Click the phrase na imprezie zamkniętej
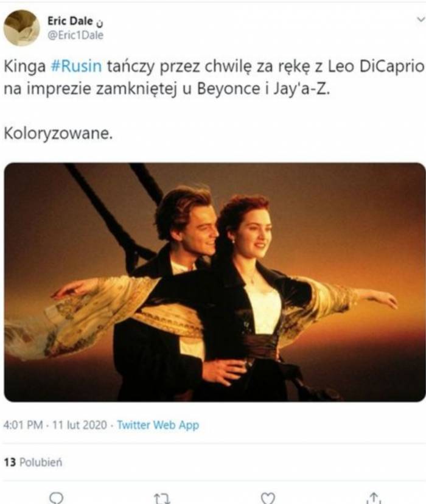Screen dimensions: 426x504 tap(90, 89)
